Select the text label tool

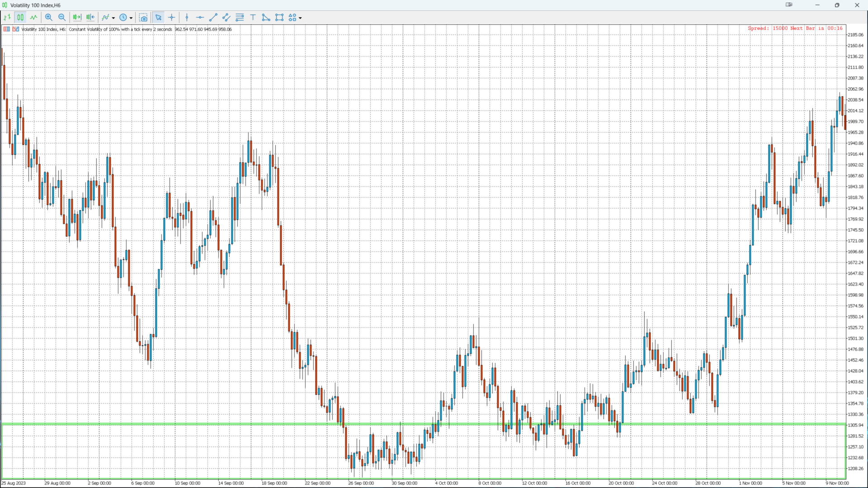click(x=253, y=18)
